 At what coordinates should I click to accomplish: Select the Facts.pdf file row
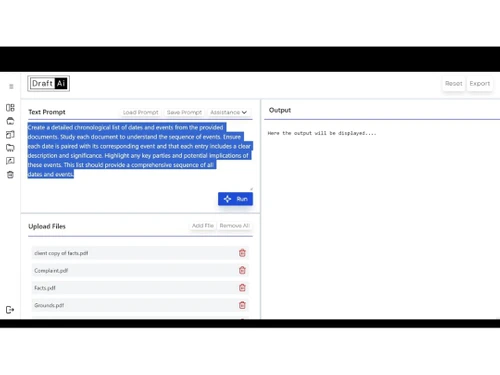140,288
